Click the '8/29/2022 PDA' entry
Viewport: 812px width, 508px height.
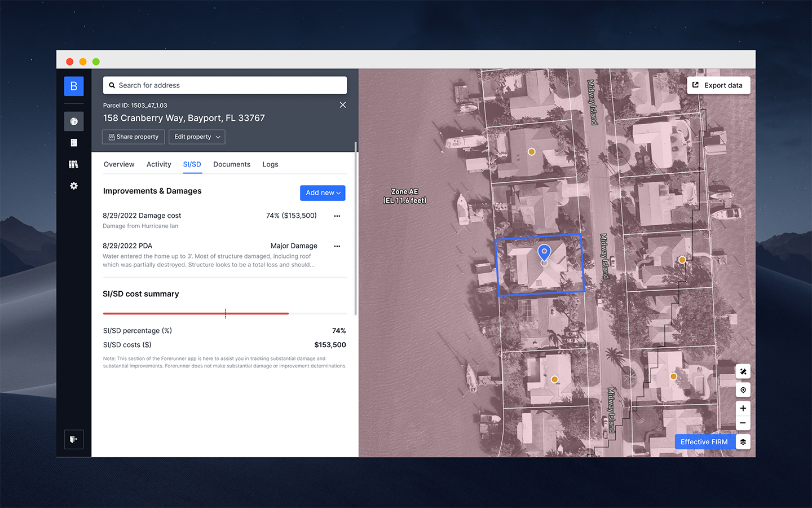[127, 246]
